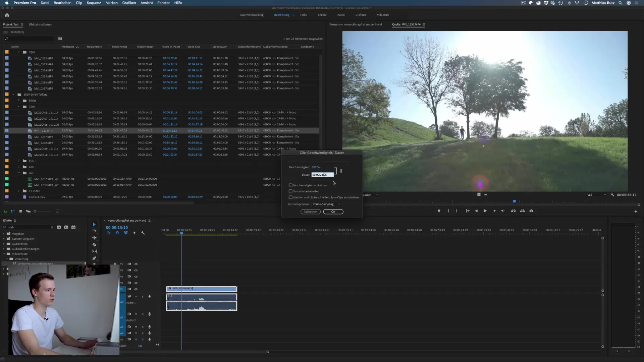Viewport: 644px width, 362px height.
Task: Click Go to In point icon
Action: pyautogui.click(x=468, y=211)
